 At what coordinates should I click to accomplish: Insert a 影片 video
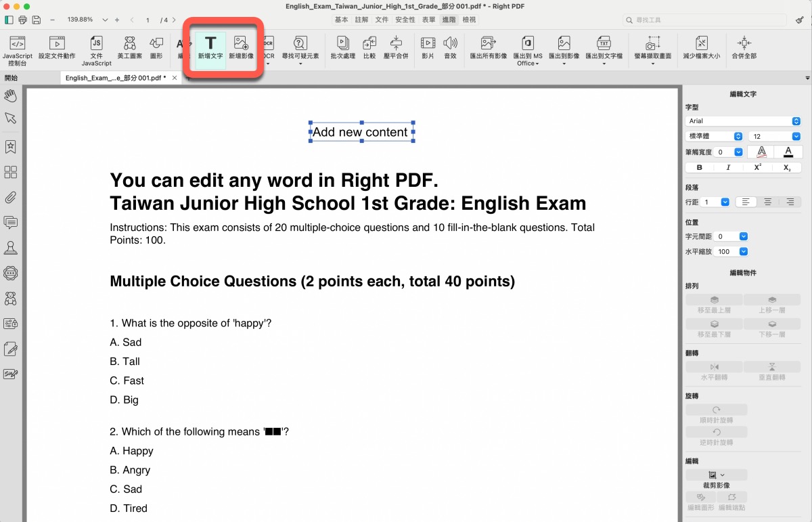point(428,47)
